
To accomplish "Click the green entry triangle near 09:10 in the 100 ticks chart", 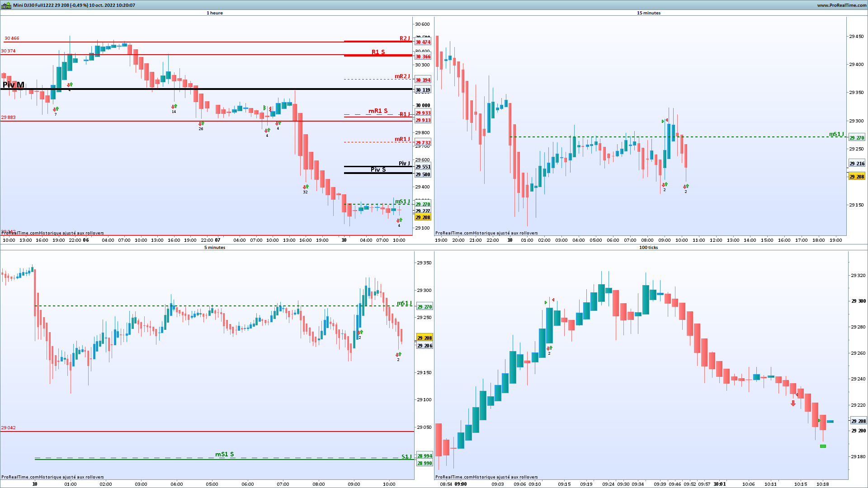I will (x=546, y=303).
